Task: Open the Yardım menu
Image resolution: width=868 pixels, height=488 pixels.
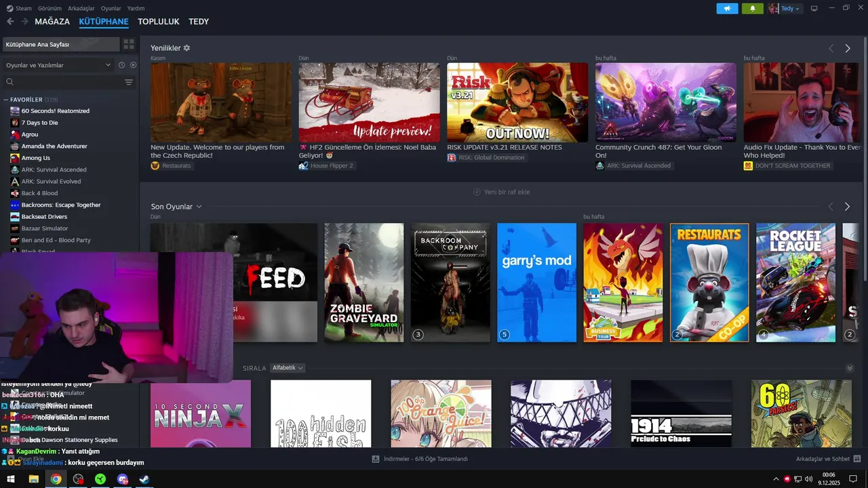Action: pos(136,8)
